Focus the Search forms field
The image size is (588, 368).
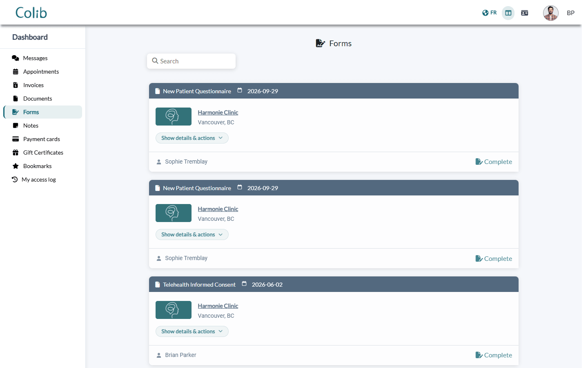click(x=191, y=61)
